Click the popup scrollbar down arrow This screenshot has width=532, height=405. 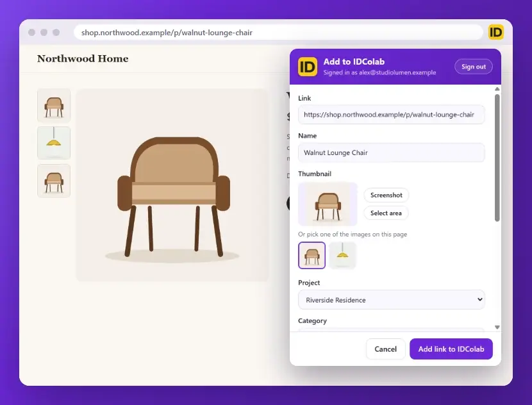[497, 327]
